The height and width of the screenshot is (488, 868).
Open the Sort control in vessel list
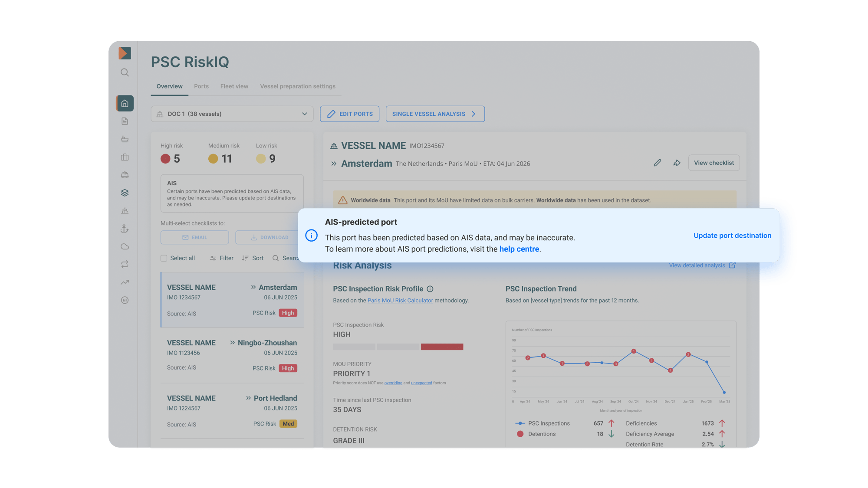[x=253, y=258]
